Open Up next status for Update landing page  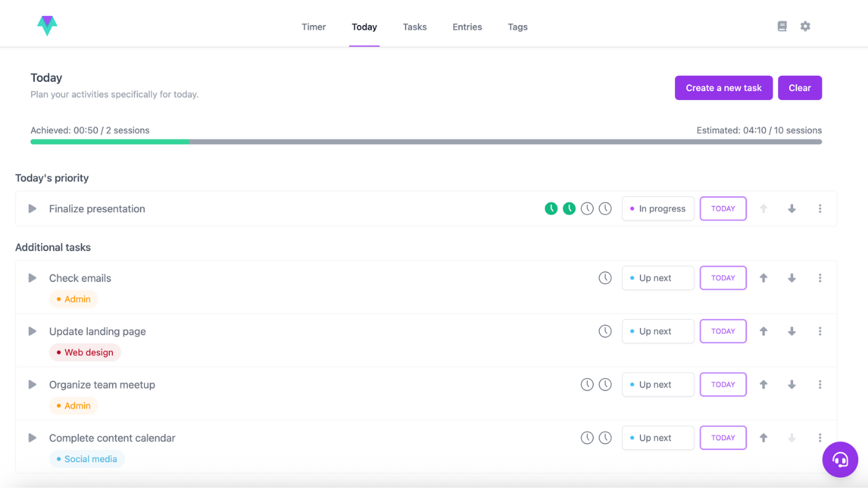click(x=657, y=331)
